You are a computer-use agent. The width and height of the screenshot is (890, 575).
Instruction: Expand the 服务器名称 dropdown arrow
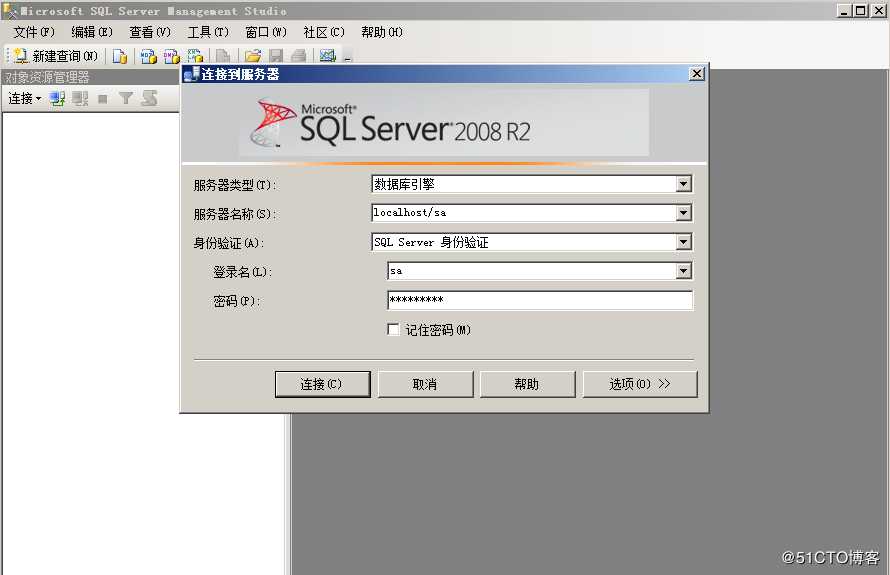683,213
